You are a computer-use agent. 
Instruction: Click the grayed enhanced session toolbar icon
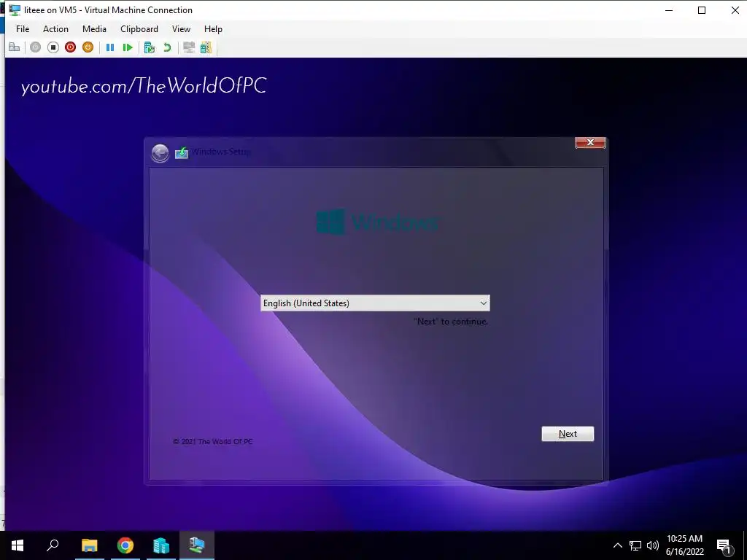click(189, 47)
